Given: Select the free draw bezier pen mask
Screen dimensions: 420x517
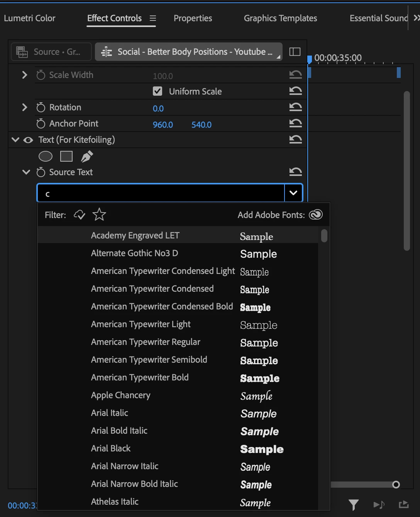Looking at the screenshot, I should pyautogui.click(x=87, y=156).
